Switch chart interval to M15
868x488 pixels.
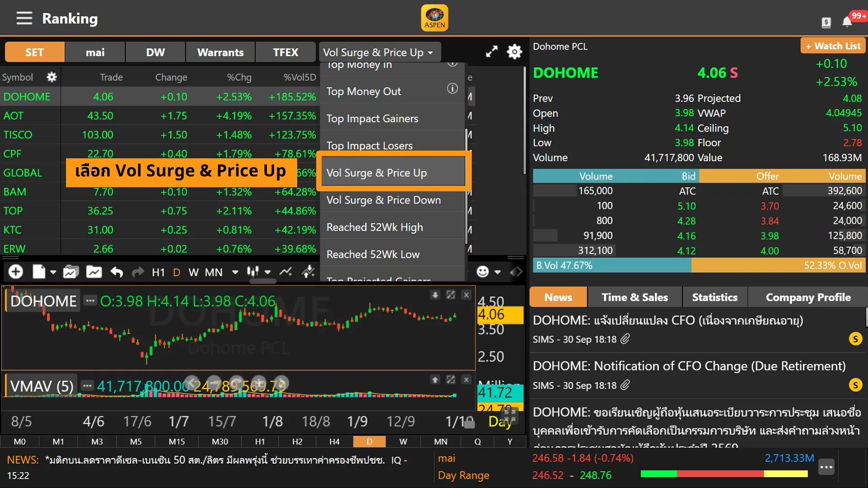click(176, 441)
